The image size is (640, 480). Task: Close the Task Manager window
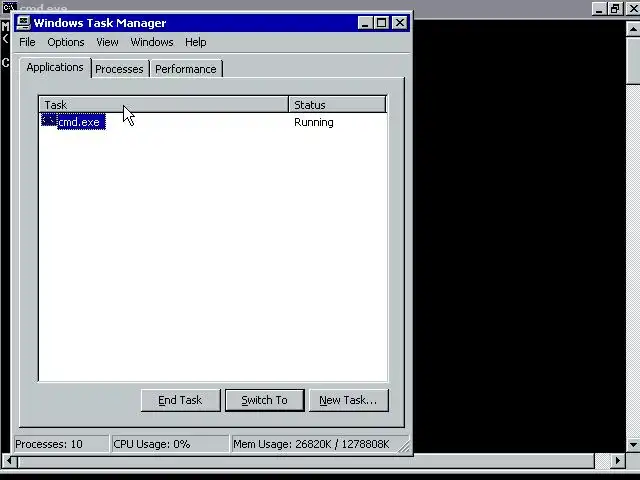coord(400,23)
